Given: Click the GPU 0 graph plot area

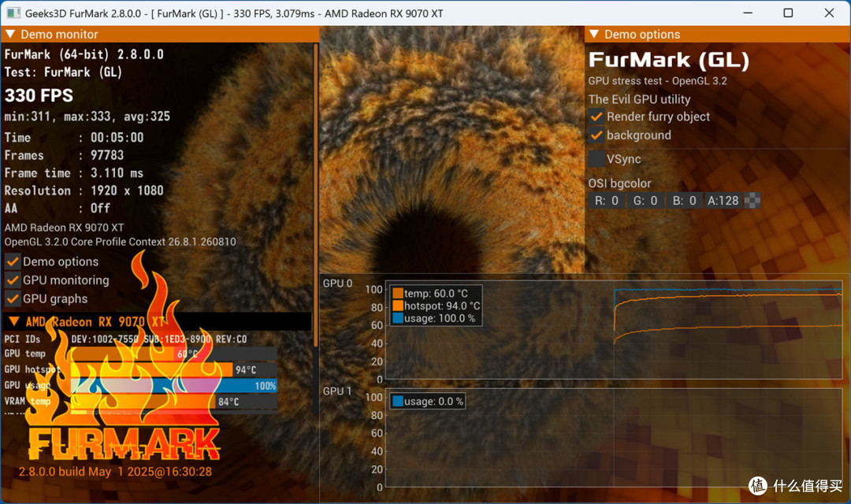Looking at the screenshot, I should [x=613, y=330].
